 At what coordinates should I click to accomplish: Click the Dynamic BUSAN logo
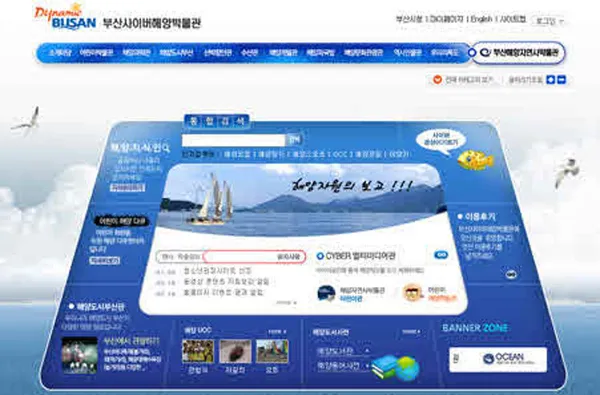tap(65, 17)
